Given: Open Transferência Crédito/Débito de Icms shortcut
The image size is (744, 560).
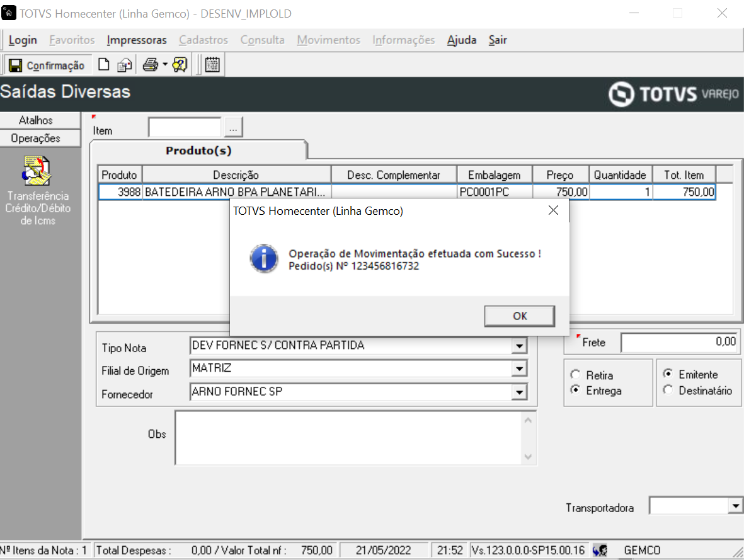Looking at the screenshot, I should tap(38, 191).
